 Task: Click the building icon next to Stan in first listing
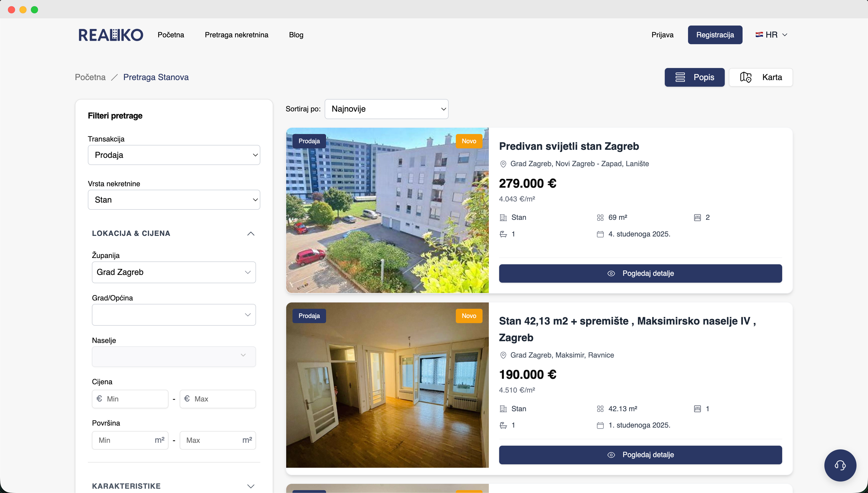pos(503,218)
